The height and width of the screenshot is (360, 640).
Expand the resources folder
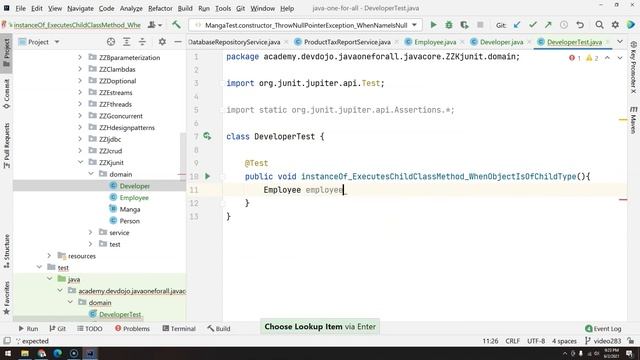[49, 256]
